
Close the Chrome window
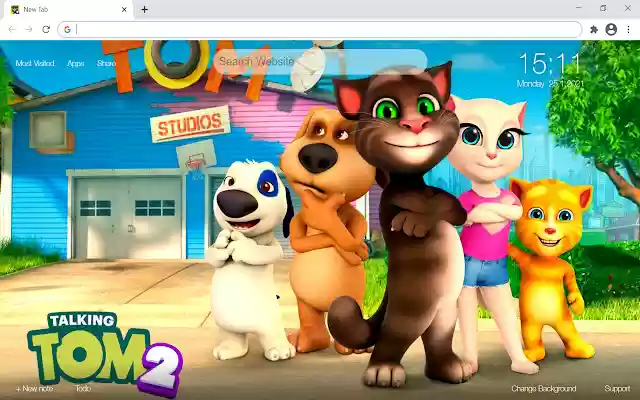click(x=628, y=8)
